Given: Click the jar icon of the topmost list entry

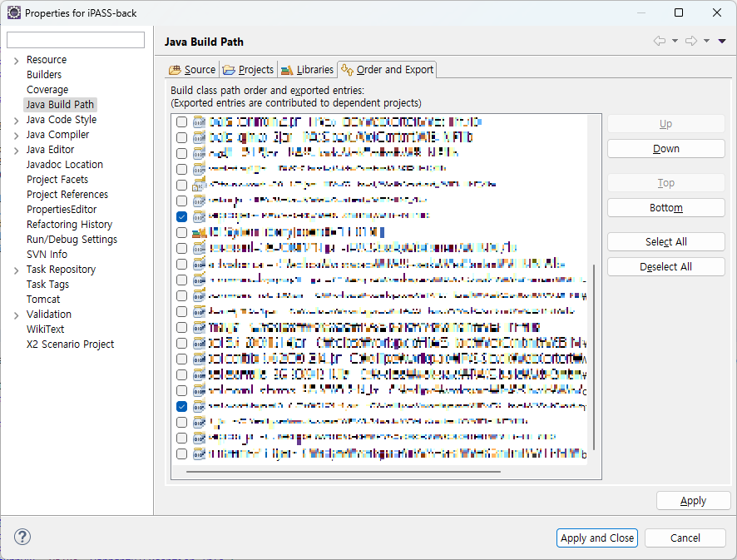Looking at the screenshot, I should pos(200,121).
